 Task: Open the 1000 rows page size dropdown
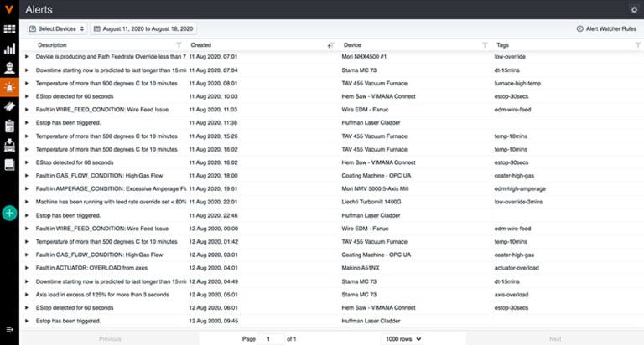402,338
